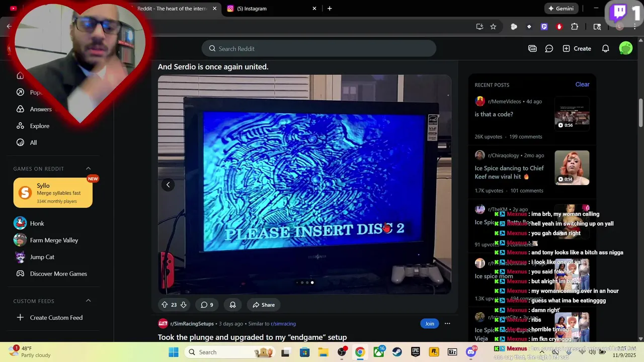Image resolution: width=644 pixels, height=362 pixels.
Task: Open Microsoft Store from the taskbar
Action: pyautogui.click(x=304, y=352)
